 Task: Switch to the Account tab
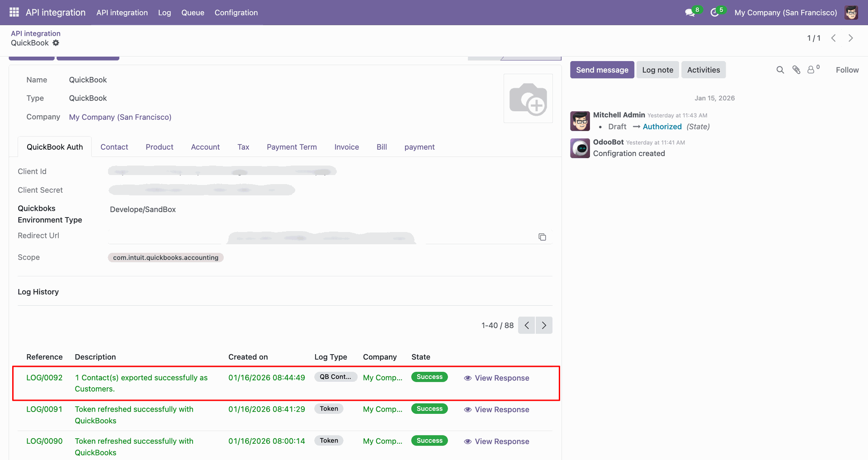click(205, 147)
